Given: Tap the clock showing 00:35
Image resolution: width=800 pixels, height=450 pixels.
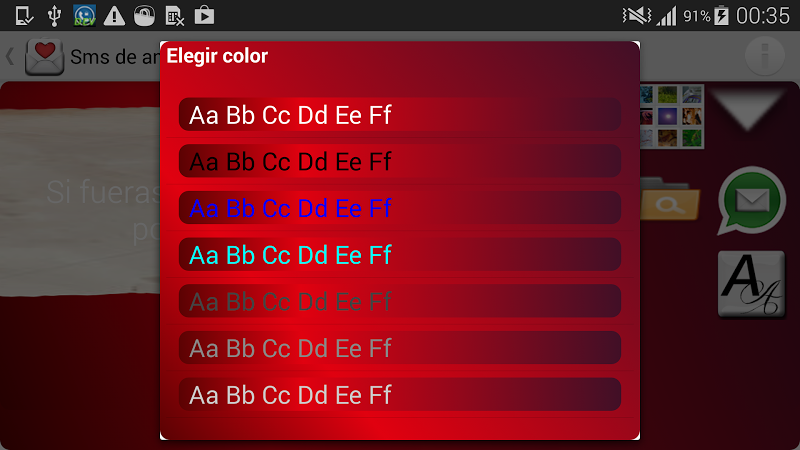Looking at the screenshot, I should point(763,15).
